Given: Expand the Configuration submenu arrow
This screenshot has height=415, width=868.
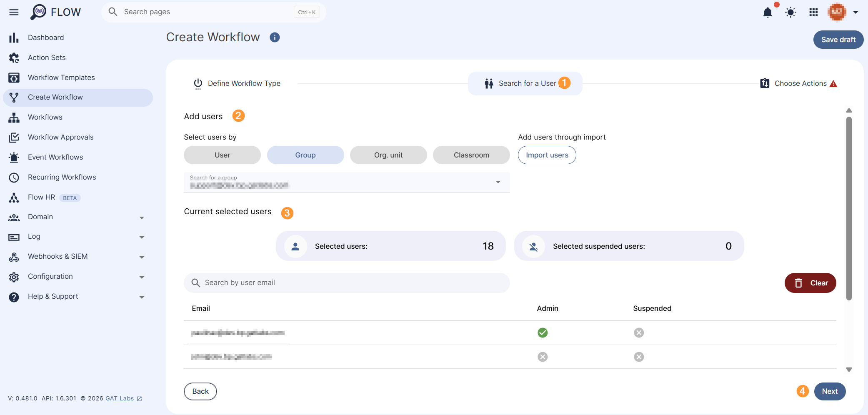Looking at the screenshot, I should click(142, 277).
